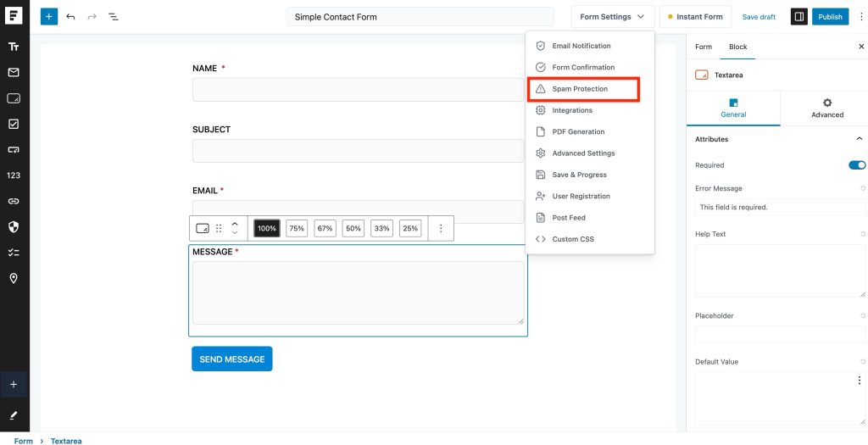Click the plus button in left sidebar bottom

(14, 385)
